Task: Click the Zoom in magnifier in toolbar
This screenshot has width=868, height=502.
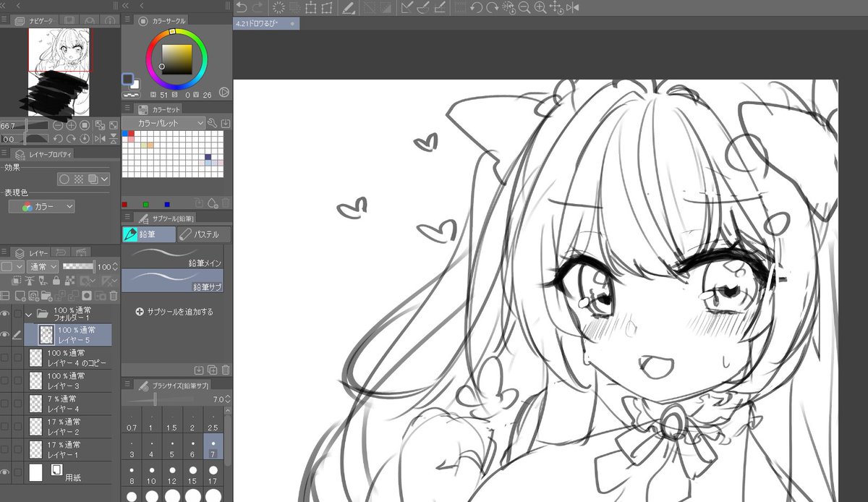Action: [540, 7]
